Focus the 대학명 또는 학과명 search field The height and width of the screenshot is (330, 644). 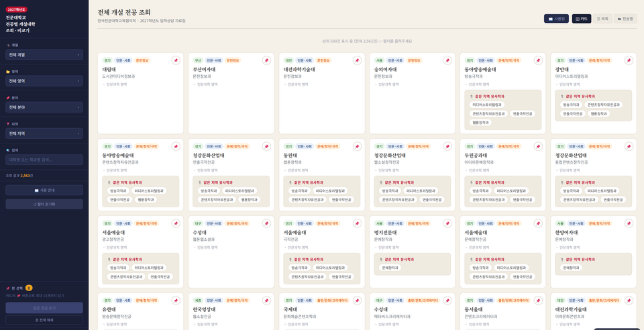44,160
